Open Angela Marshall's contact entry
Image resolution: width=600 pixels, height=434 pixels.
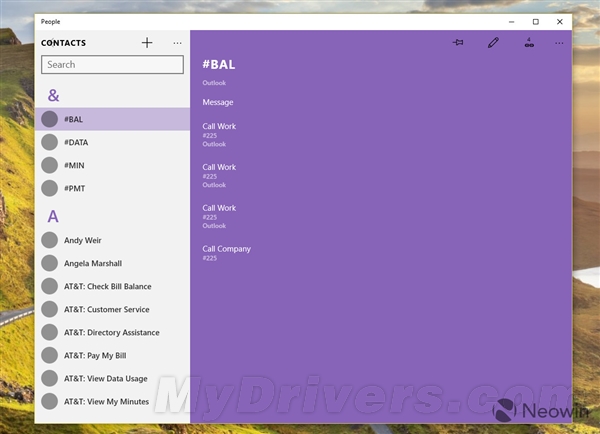[93, 263]
